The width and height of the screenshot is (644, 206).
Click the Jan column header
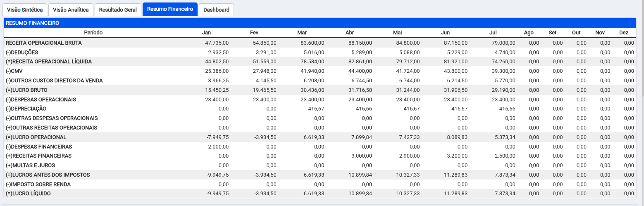206,33
